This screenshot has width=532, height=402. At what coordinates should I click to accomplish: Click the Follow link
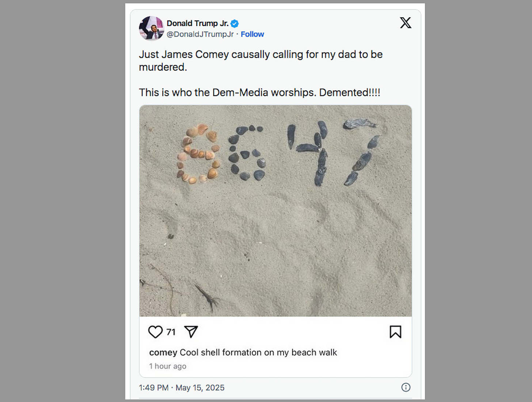click(x=252, y=34)
